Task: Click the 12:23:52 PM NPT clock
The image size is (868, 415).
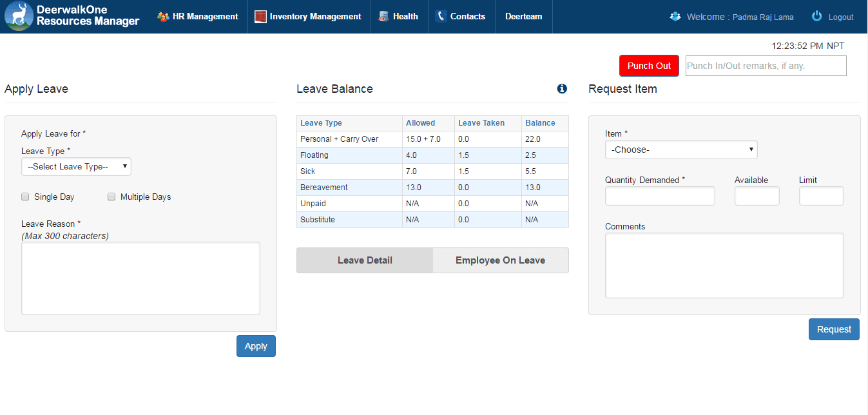Action: [x=807, y=46]
